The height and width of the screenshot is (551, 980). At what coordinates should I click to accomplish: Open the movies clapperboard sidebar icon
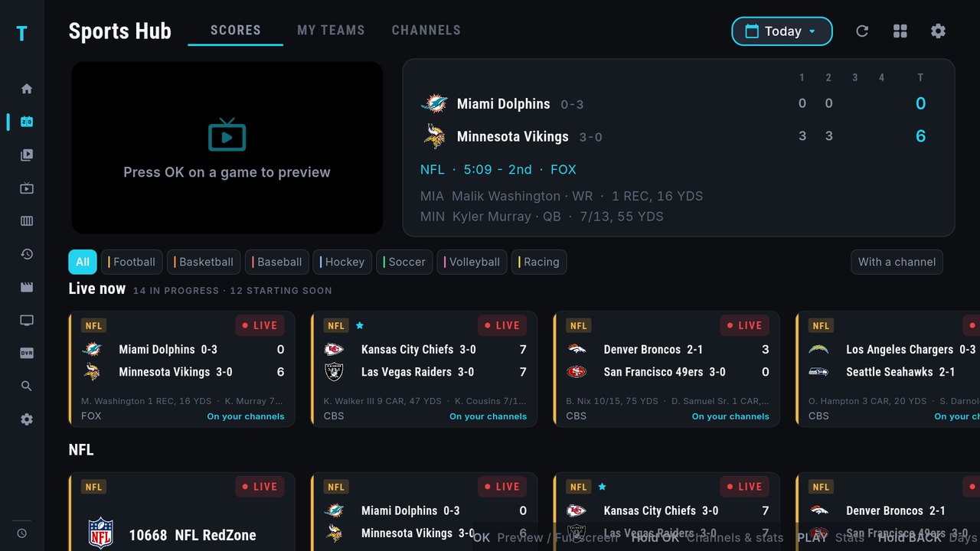click(27, 288)
